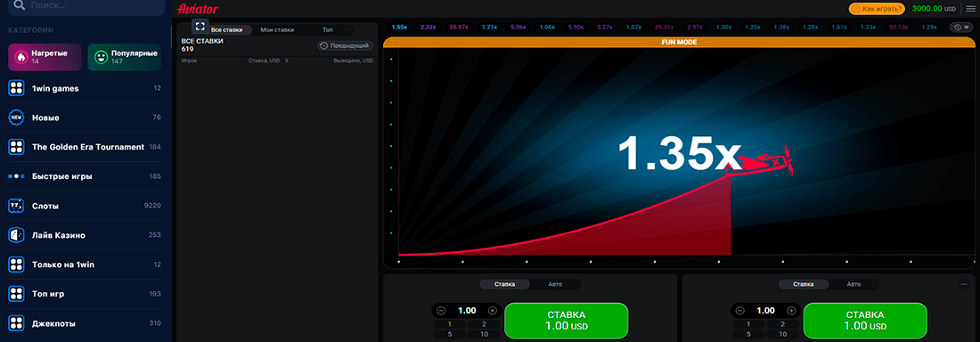Click the left green СТАВКА button
Viewport: 980px width, 342px height.
[x=566, y=320]
